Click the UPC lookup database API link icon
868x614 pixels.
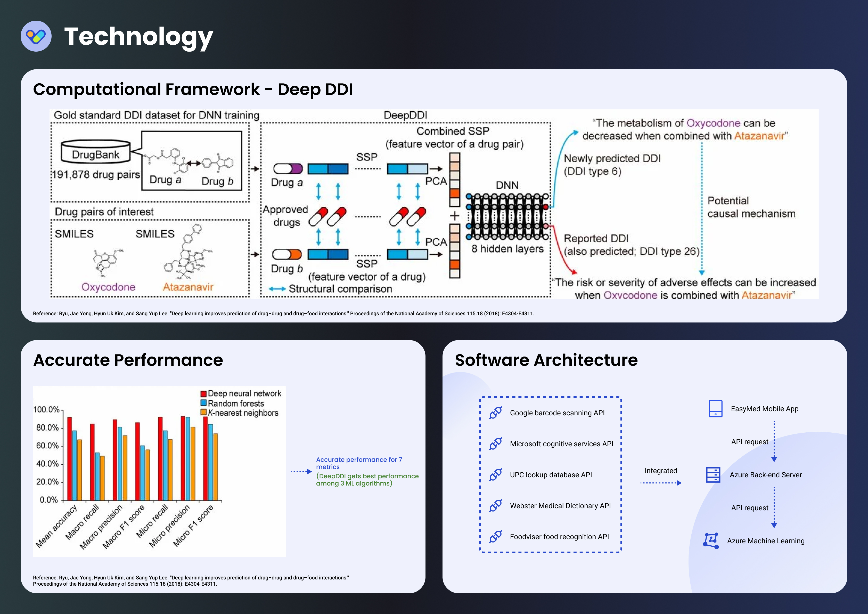click(x=495, y=475)
